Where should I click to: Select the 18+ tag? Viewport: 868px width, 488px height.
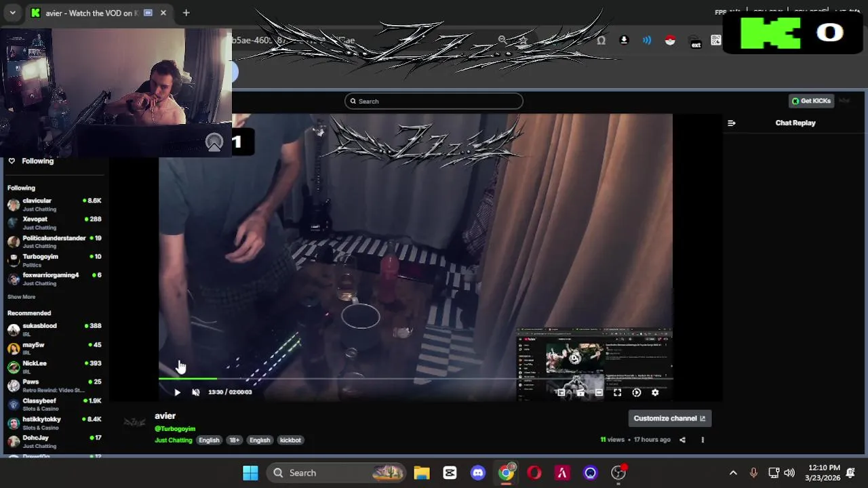[x=234, y=440]
